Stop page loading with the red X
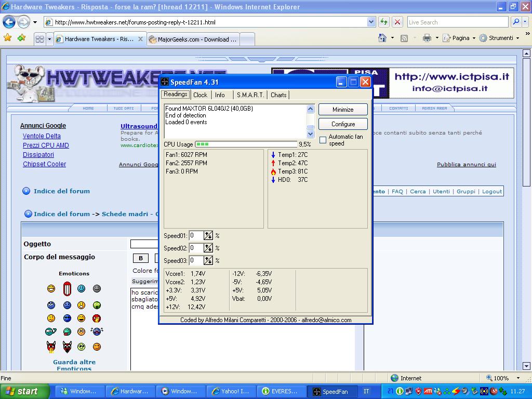 pos(397,22)
